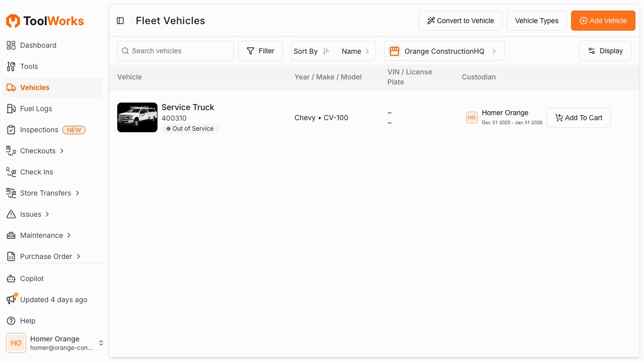The width and height of the screenshot is (644, 362).
Task: Go to Tools in sidebar
Action: pos(29,66)
